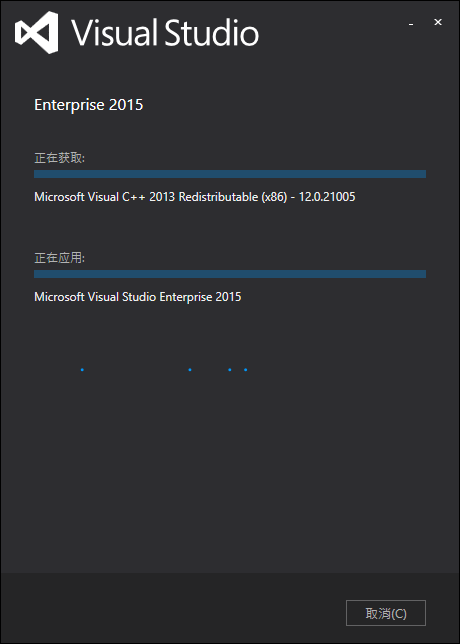Image resolution: width=460 pixels, height=644 pixels.
Task: Click the rightmost blue loading dot
Action: [246, 370]
